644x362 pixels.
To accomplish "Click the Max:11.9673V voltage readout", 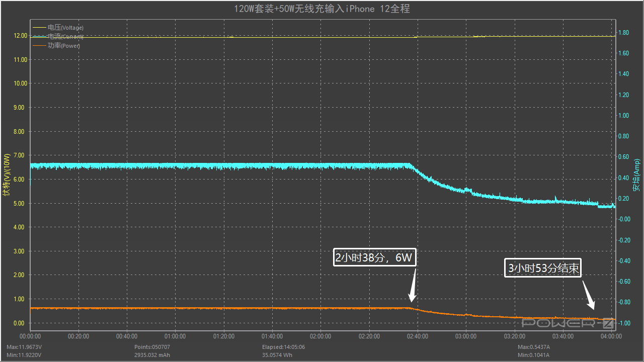I will [24, 347].
